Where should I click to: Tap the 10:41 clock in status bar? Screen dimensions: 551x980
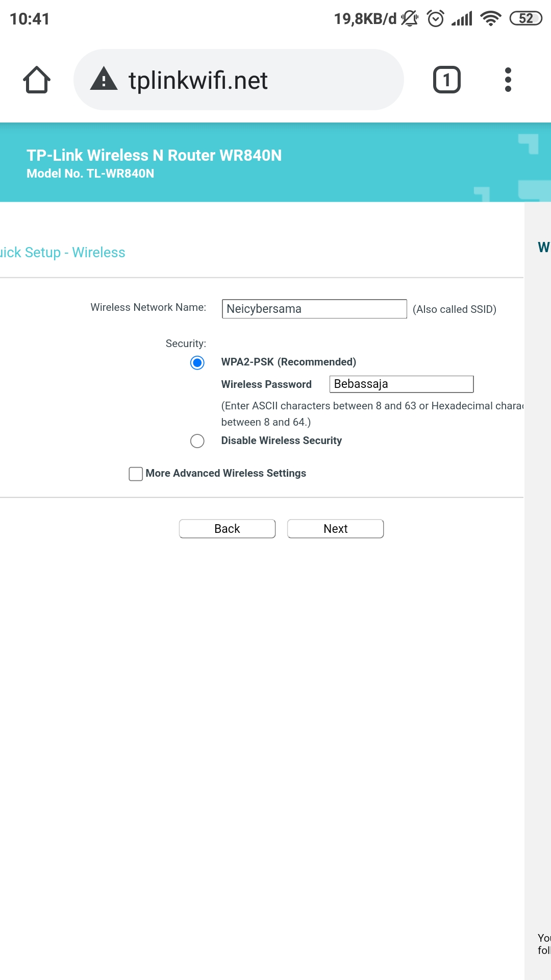pyautogui.click(x=30, y=19)
